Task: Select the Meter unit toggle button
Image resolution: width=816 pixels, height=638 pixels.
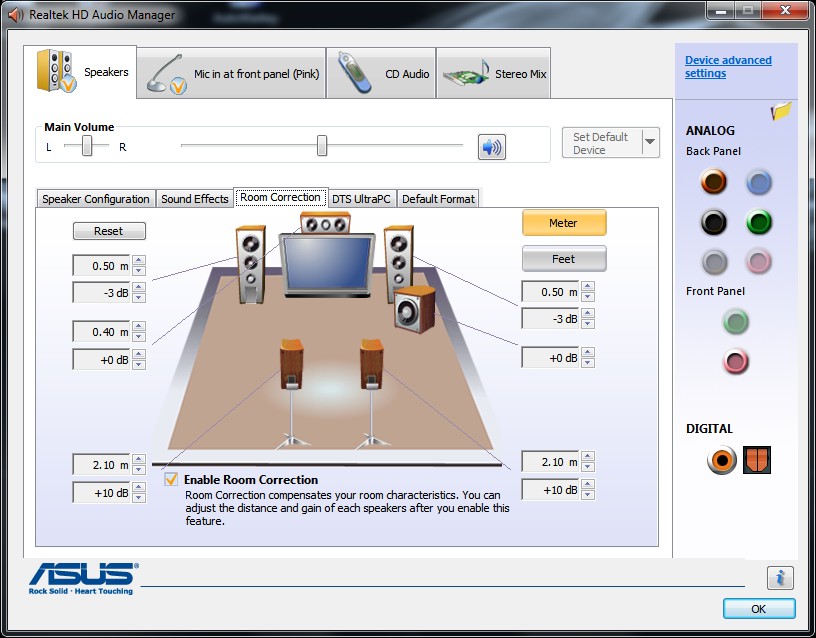Action: point(564,223)
